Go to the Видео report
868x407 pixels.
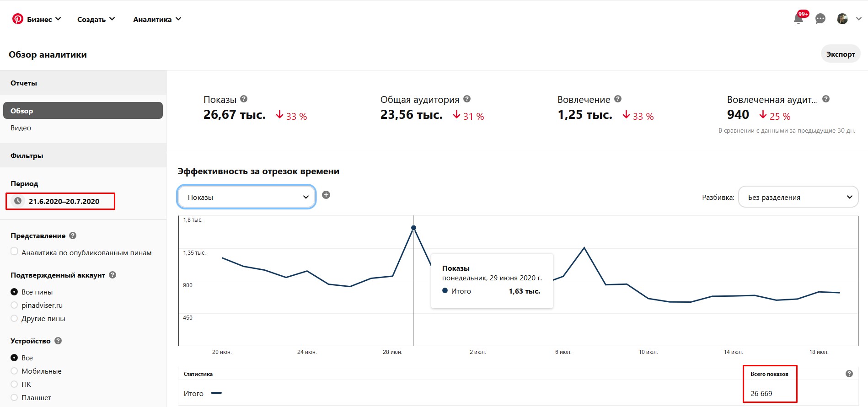(21, 128)
